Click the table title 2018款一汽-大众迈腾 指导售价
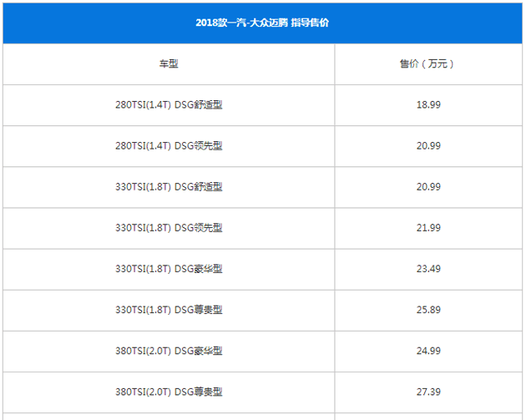This screenshot has width=526, height=420. pyautogui.click(x=262, y=23)
